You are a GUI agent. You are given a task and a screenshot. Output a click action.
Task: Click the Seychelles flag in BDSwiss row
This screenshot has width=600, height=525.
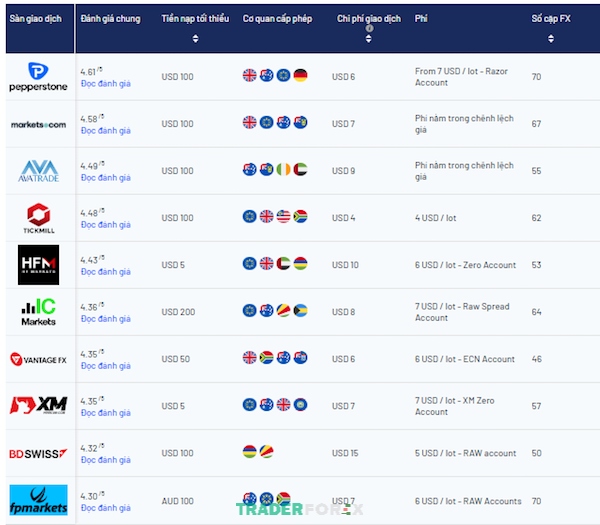266,452
